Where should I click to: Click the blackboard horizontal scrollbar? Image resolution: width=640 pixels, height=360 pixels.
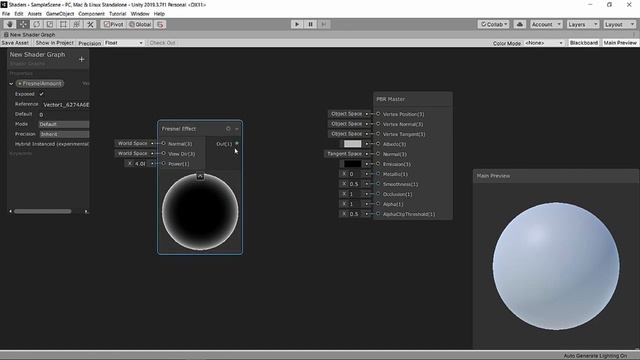[x=43, y=211]
